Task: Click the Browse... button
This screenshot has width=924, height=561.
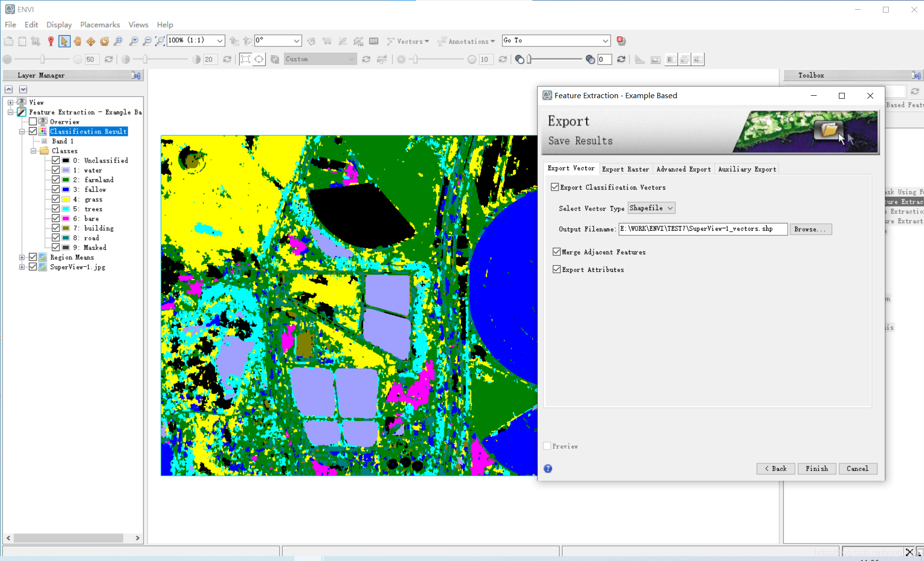Action: 810,229
